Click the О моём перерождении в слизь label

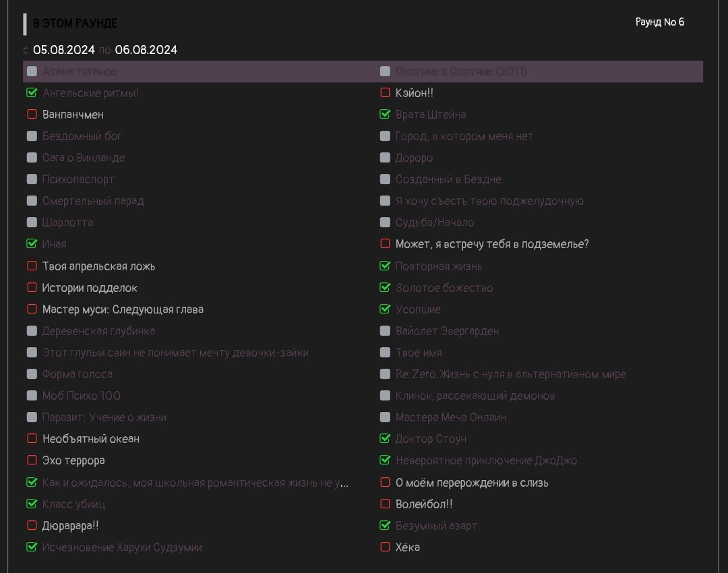coord(472,483)
